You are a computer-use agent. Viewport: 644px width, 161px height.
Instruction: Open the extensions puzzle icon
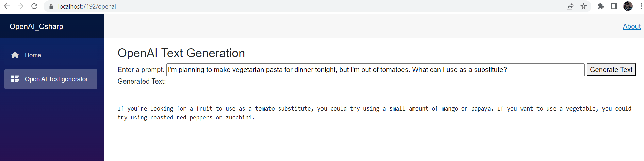pos(600,6)
